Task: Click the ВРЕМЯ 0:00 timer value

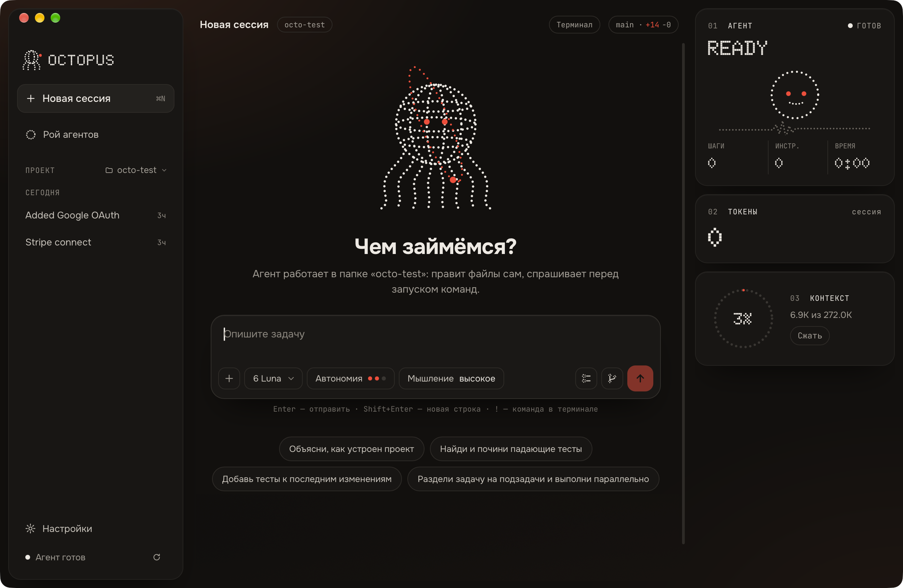Action: tap(852, 163)
